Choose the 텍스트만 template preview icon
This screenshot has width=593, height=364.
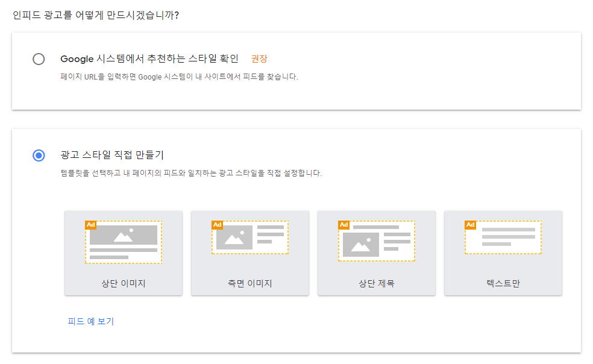click(503, 237)
